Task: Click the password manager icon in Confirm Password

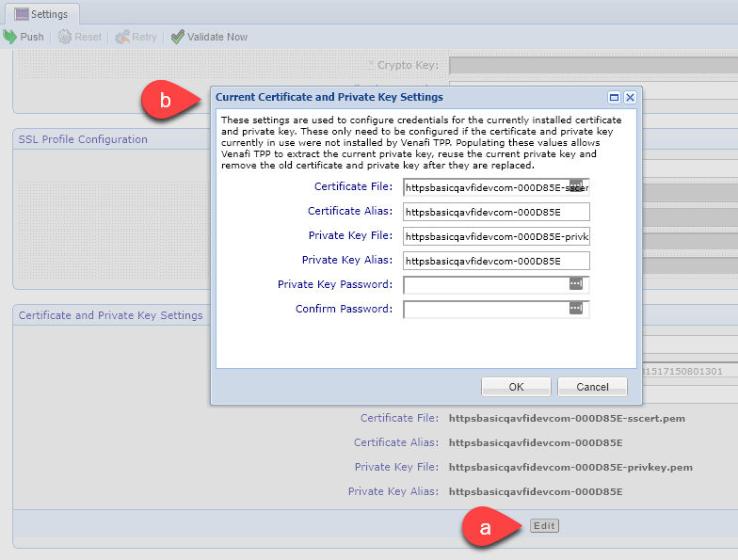Action: pos(576,309)
